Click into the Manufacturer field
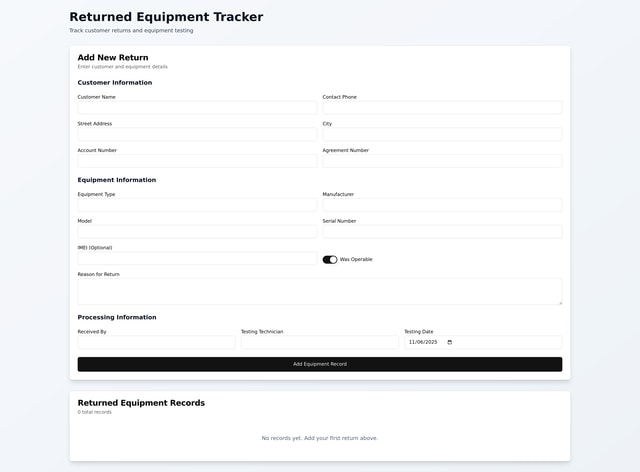The image size is (640, 472). click(x=442, y=204)
